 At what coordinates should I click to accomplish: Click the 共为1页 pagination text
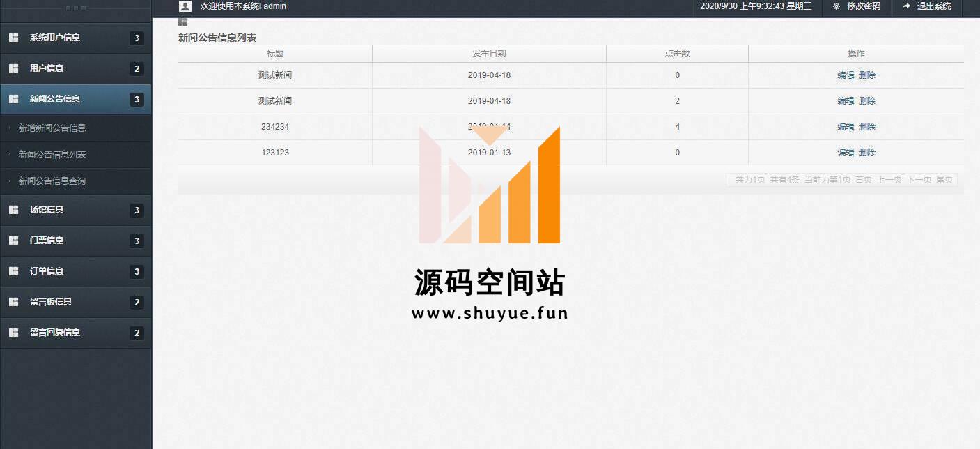pos(750,180)
